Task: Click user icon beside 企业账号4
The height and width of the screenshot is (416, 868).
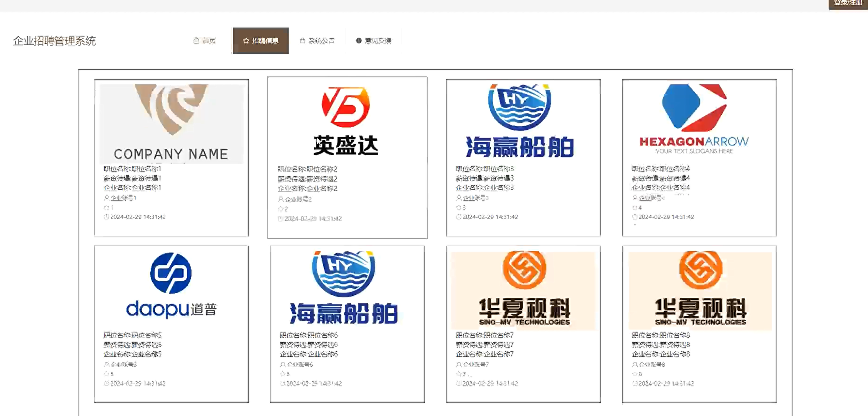Action: (635, 198)
